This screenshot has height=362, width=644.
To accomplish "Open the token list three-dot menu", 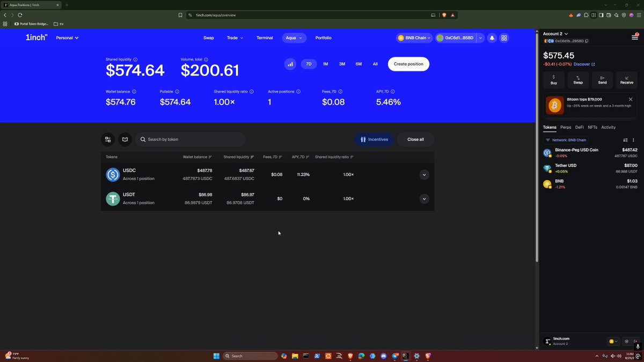I will (x=634, y=140).
